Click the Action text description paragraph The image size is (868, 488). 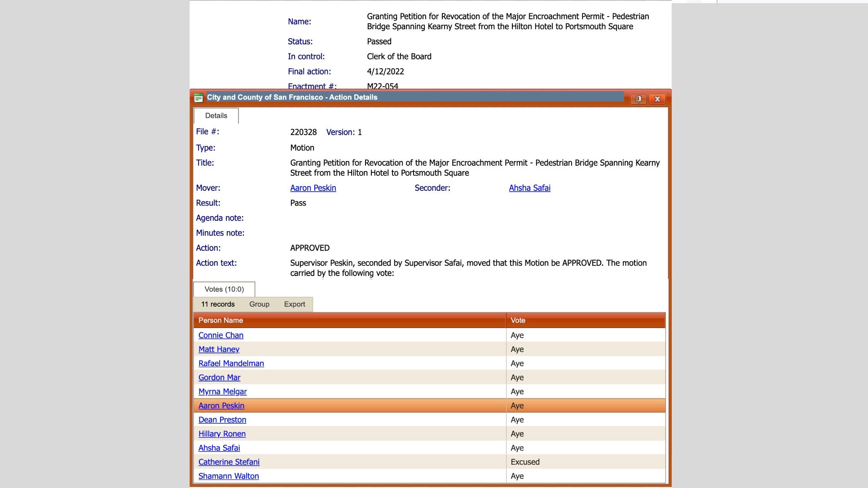[468, 268]
